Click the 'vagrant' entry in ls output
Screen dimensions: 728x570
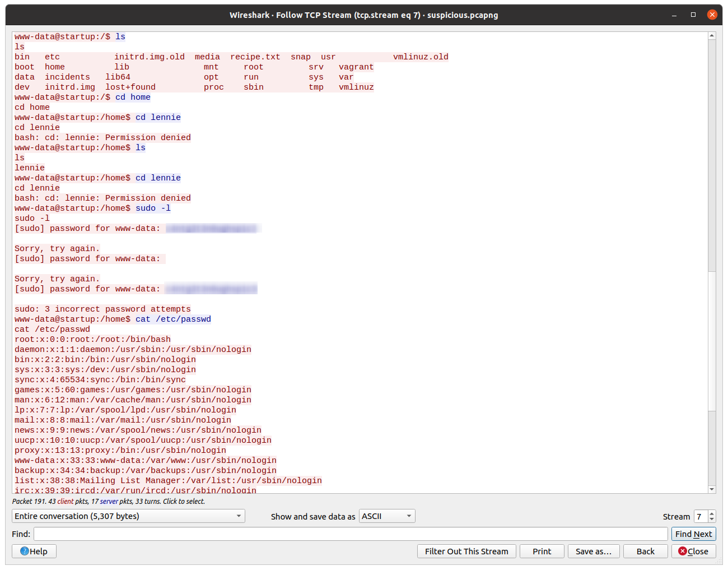coord(356,67)
